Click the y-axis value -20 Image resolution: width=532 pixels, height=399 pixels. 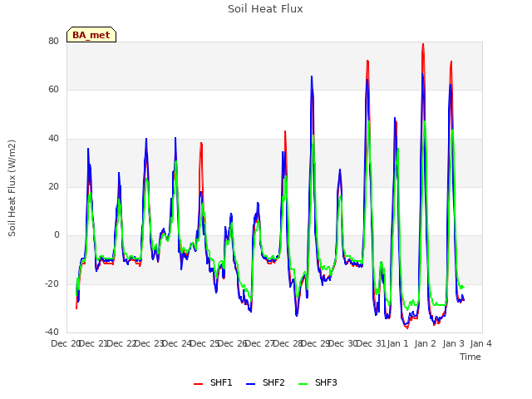(x=52, y=283)
